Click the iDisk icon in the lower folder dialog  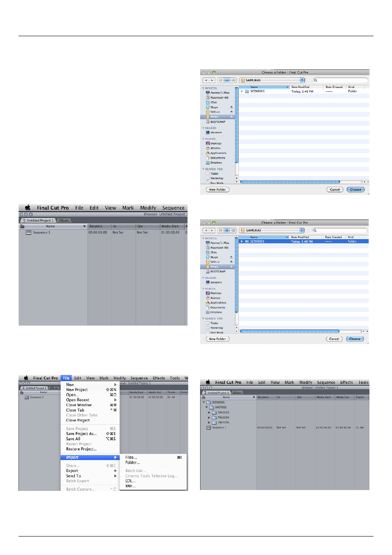pos(208,252)
